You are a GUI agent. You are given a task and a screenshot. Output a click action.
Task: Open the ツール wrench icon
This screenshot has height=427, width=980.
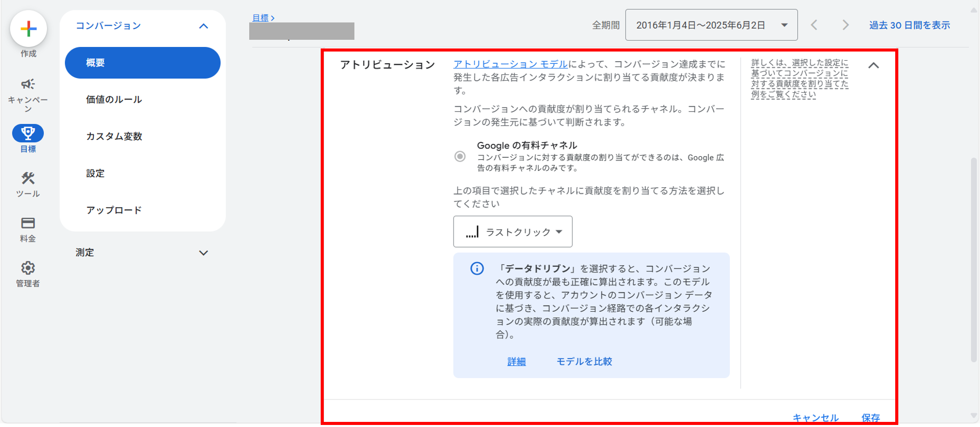[x=28, y=178]
